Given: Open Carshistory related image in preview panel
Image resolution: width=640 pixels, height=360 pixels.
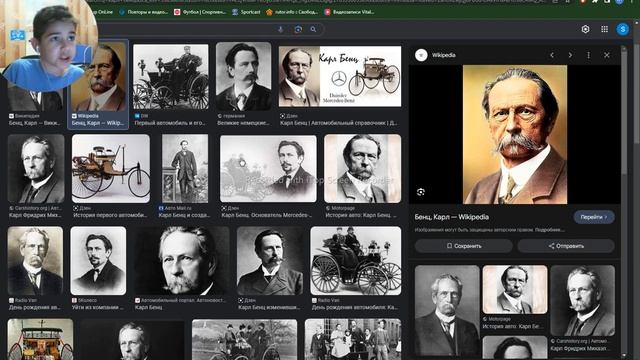Looking at the screenshot, I should click(x=582, y=301).
